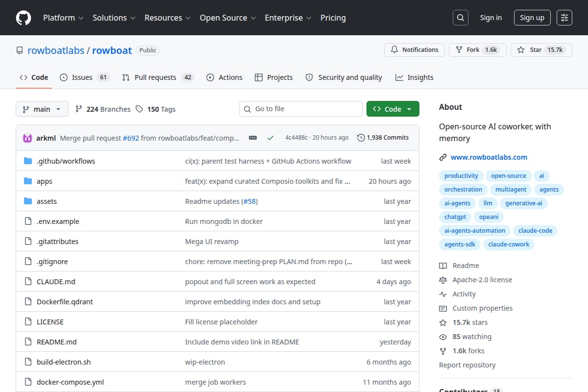Open the .gitignore file

click(52, 262)
